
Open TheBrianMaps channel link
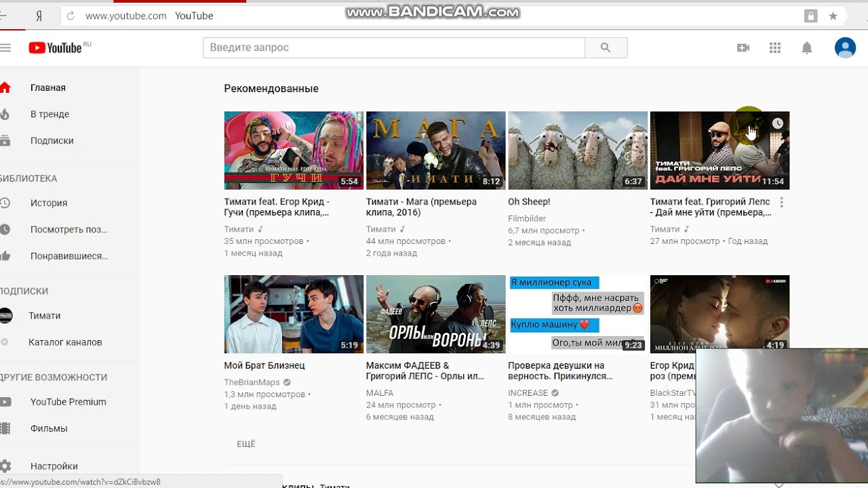(x=252, y=382)
